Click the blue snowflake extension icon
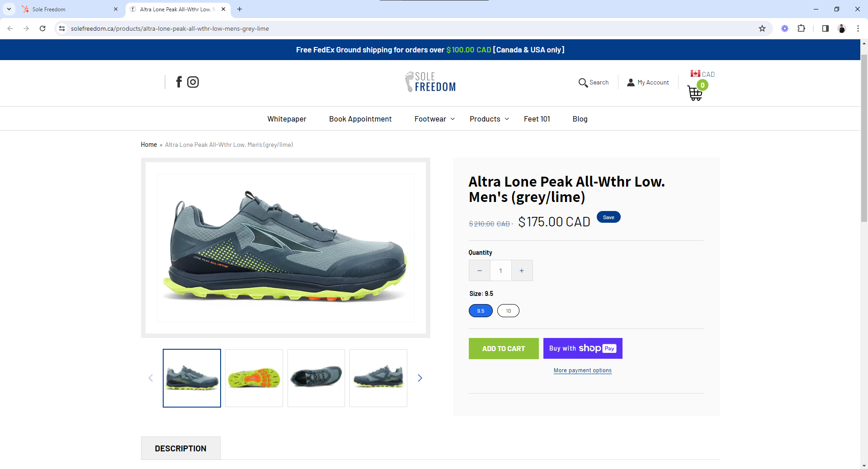Image resolution: width=868 pixels, height=469 pixels. (785, 28)
